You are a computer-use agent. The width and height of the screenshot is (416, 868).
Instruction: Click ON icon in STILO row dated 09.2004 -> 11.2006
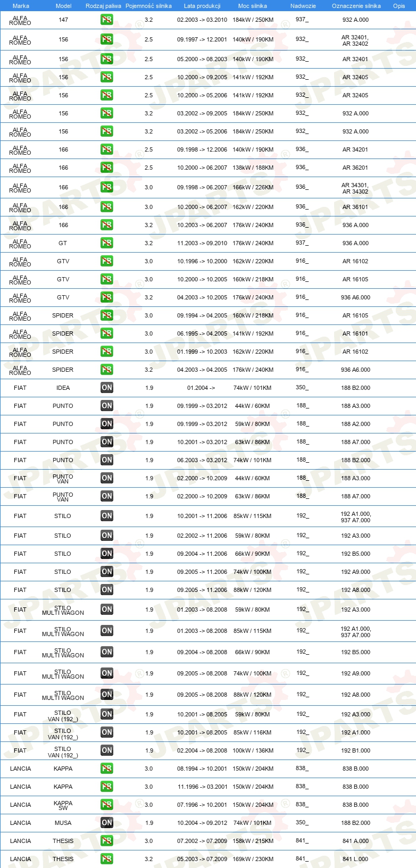pyautogui.click(x=107, y=554)
